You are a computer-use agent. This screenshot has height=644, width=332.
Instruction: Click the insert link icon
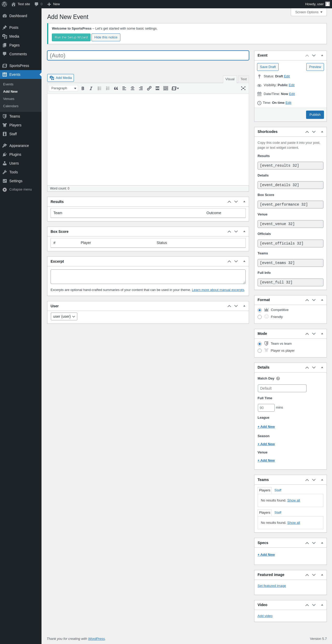pyautogui.click(x=149, y=89)
